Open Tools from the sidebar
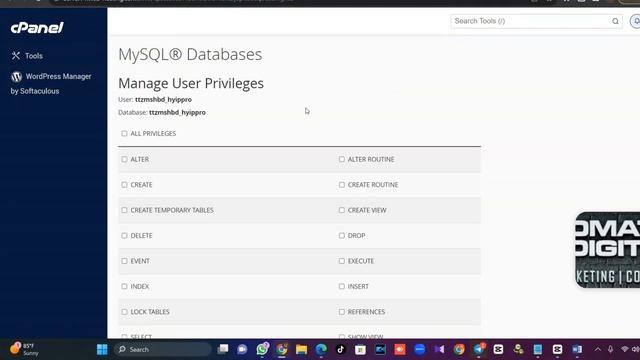Screen dimensions: 640x360 click(x=27, y=56)
